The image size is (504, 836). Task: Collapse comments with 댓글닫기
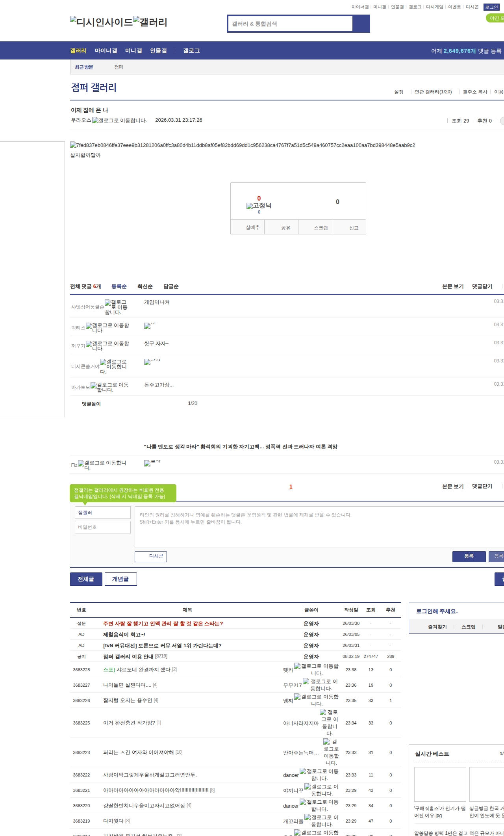482,286
